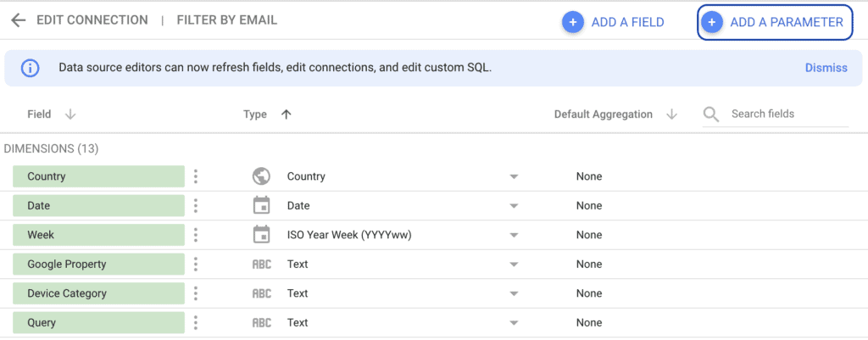Click None aggregation in Query row
The image size is (868, 340).
point(589,323)
